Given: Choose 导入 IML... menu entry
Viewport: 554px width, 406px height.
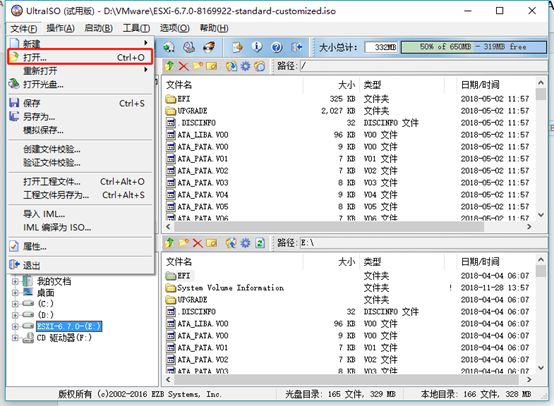Looking at the screenshot, I should click(x=80, y=214).
